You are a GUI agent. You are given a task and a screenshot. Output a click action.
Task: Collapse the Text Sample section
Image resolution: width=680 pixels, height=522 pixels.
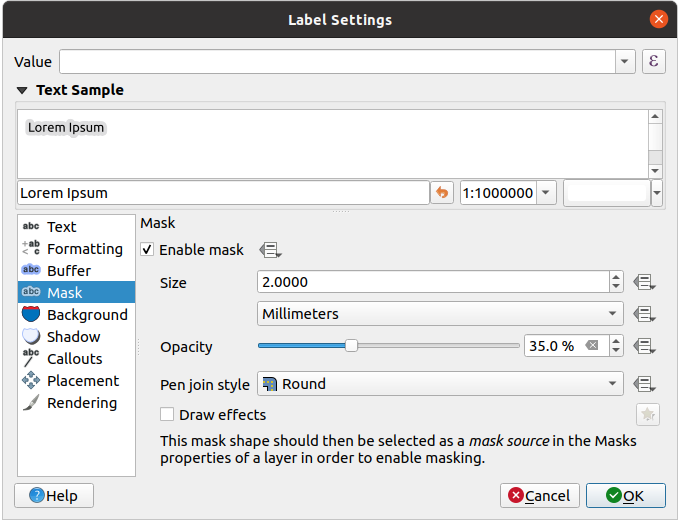tap(23, 90)
